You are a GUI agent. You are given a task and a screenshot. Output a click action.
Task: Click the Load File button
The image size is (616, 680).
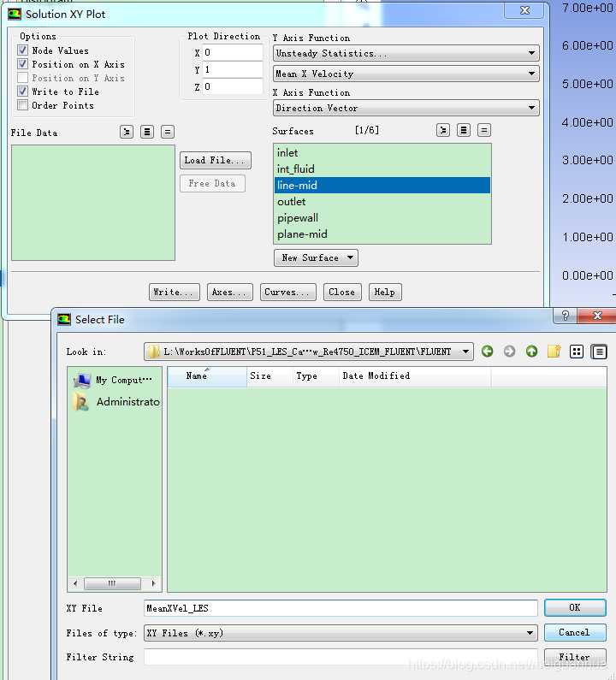(x=215, y=161)
